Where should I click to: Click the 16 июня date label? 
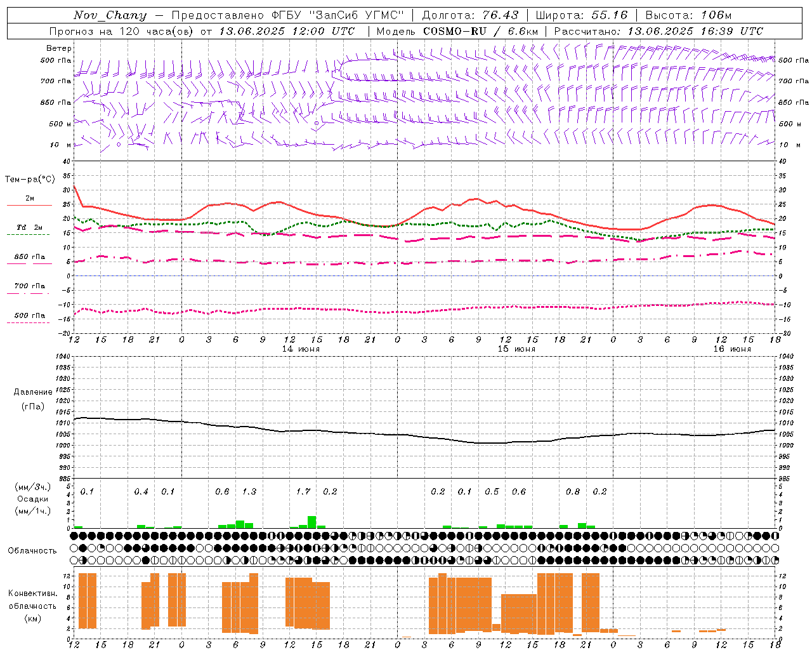pyautogui.click(x=732, y=348)
